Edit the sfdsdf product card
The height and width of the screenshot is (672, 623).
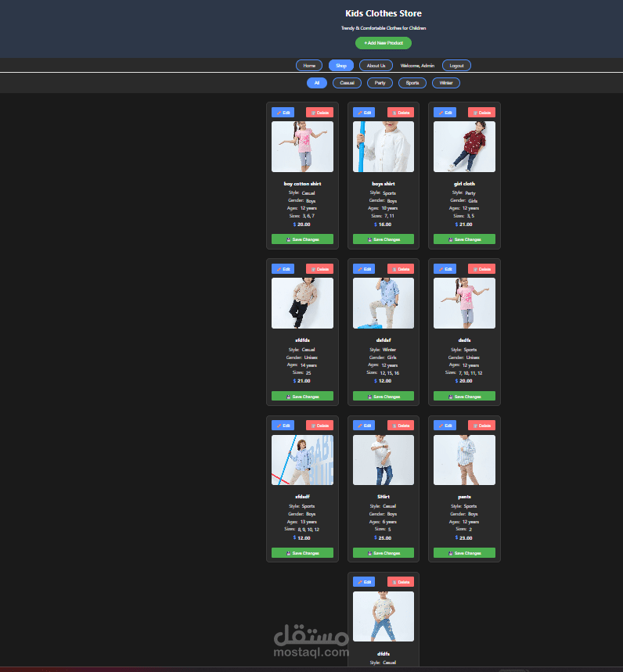283,425
